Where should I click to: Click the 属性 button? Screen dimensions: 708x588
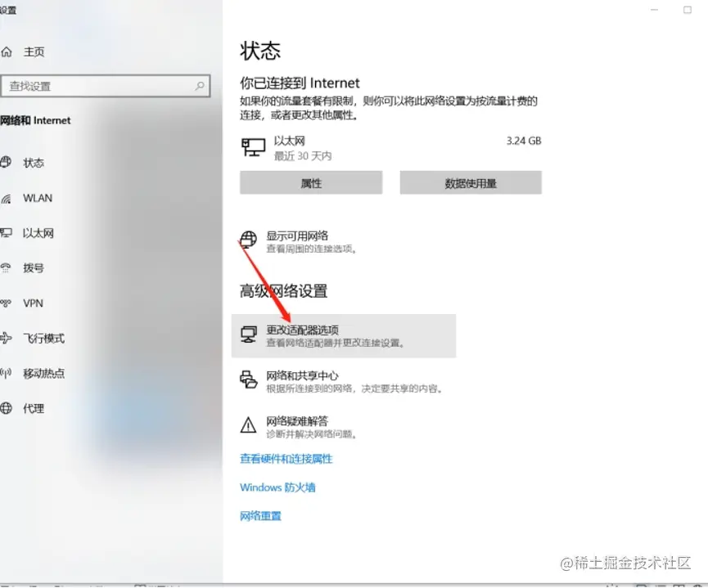[311, 182]
